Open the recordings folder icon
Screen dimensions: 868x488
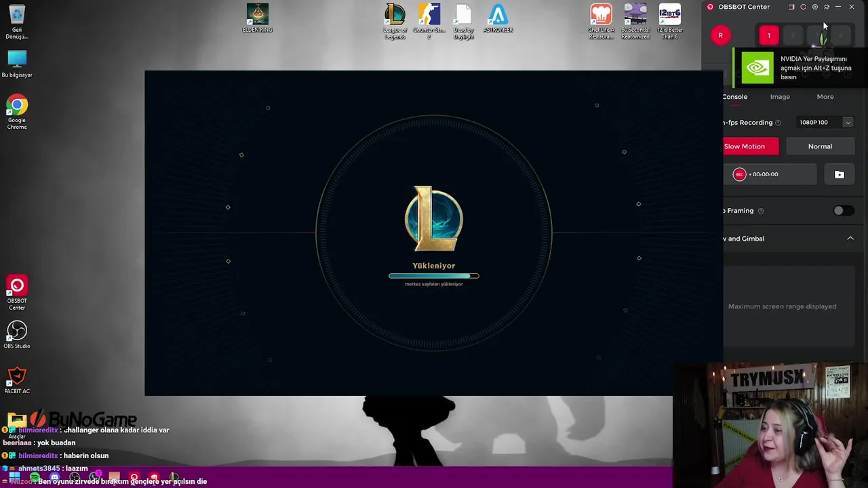tap(840, 174)
